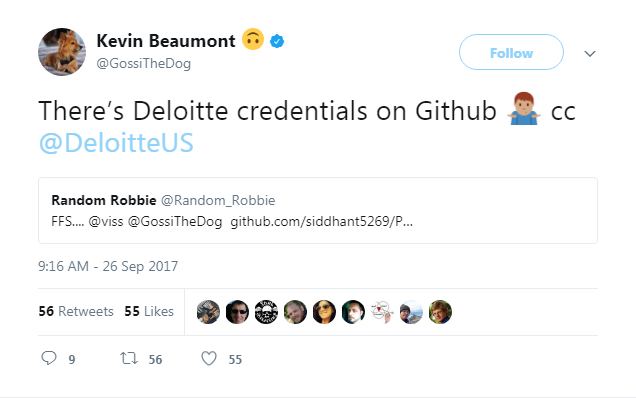
Task: Click the blue verified badge
Action: click(x=277, y=41)
